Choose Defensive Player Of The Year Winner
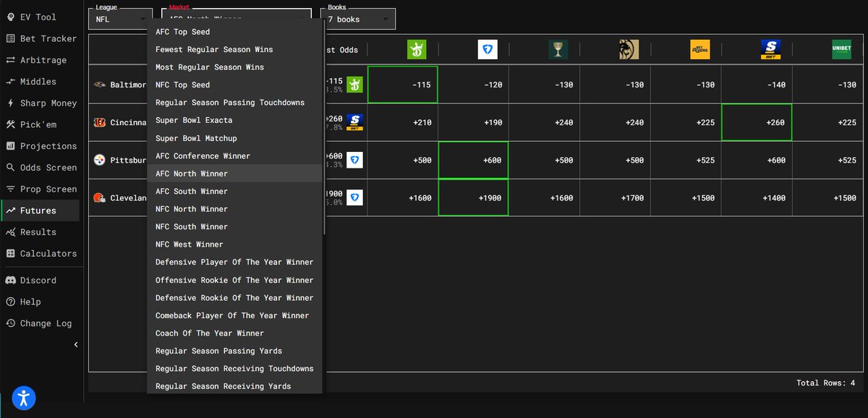Image resolution: width=868 pixels, height=418 pixels. coord(235,262)
